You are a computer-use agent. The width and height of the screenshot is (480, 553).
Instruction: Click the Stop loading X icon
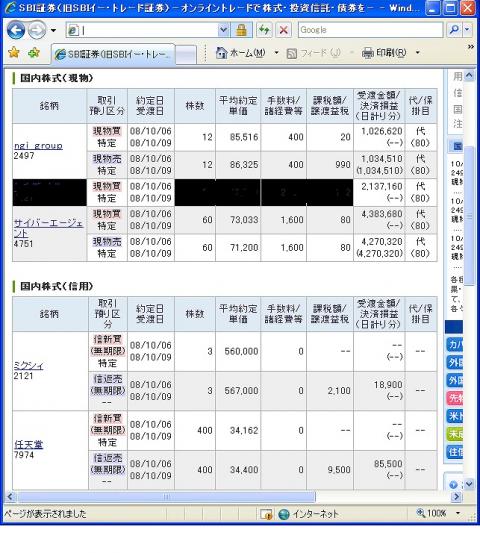click(x=284, y=30)
